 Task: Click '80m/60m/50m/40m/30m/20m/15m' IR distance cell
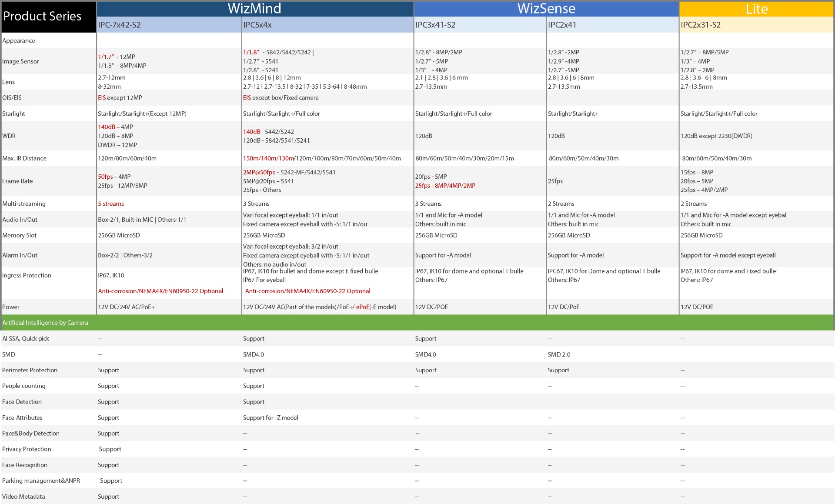[464, 158]
